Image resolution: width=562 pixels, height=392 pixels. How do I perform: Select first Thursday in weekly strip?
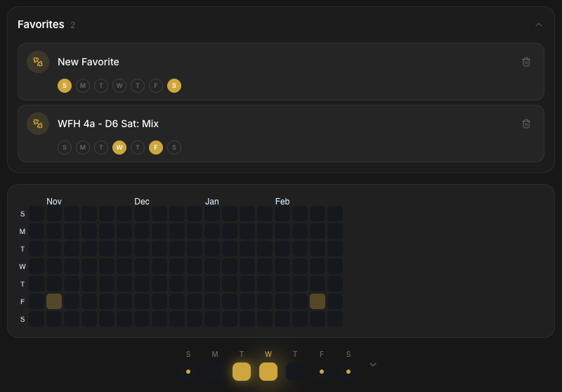pos(295,371)
